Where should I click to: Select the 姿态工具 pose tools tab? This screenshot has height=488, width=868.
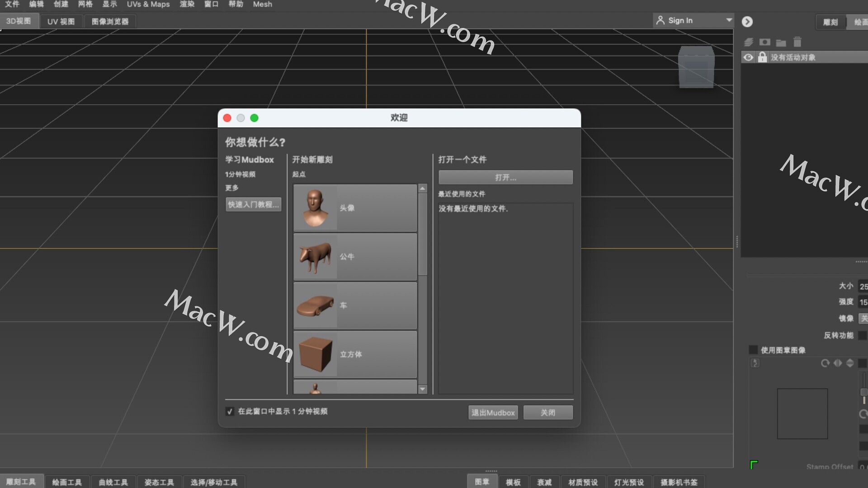pyautogui.click(x=159, y=482)
